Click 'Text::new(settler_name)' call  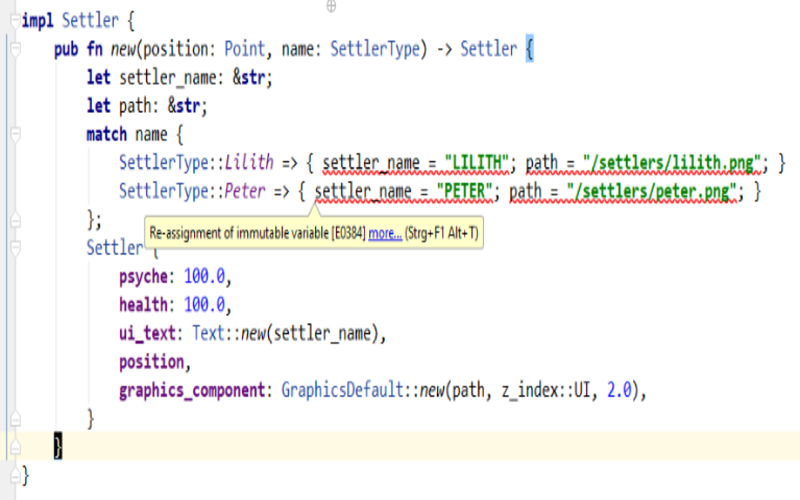click(x=286, y=334)
